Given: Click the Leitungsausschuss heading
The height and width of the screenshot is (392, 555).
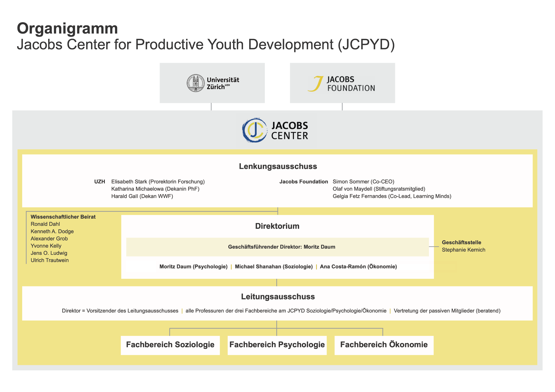Looking at the screenshot, I should point(278,296).
